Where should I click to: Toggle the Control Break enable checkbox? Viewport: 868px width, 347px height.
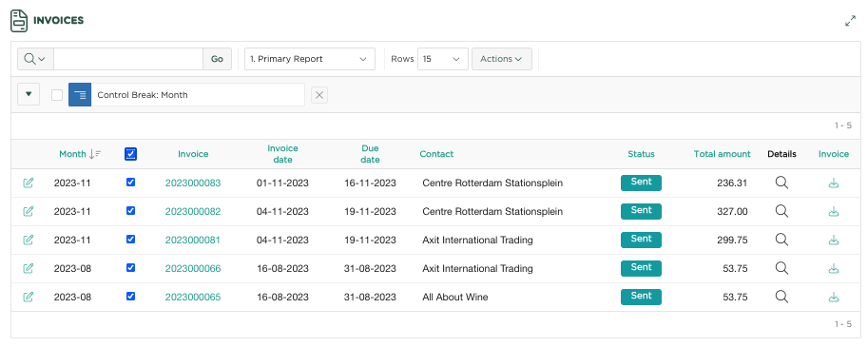pos(57,95)
